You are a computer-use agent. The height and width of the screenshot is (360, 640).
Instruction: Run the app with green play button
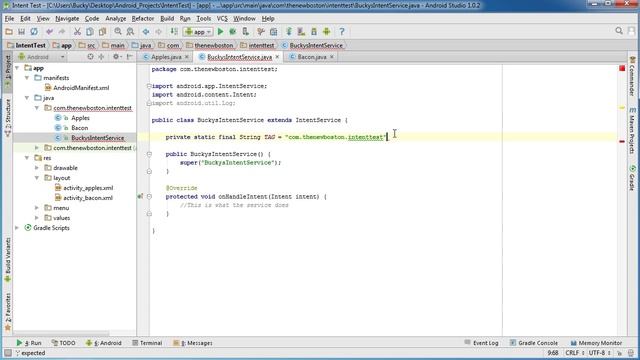coord(220,31)
